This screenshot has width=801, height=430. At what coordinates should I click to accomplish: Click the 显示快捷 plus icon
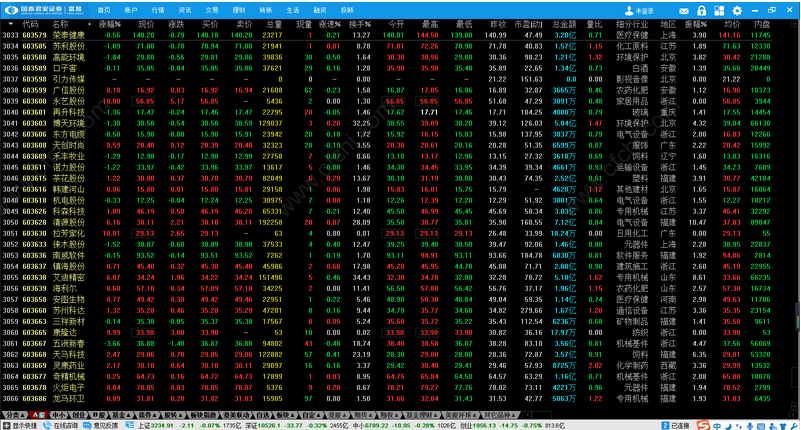click(7, 425)
